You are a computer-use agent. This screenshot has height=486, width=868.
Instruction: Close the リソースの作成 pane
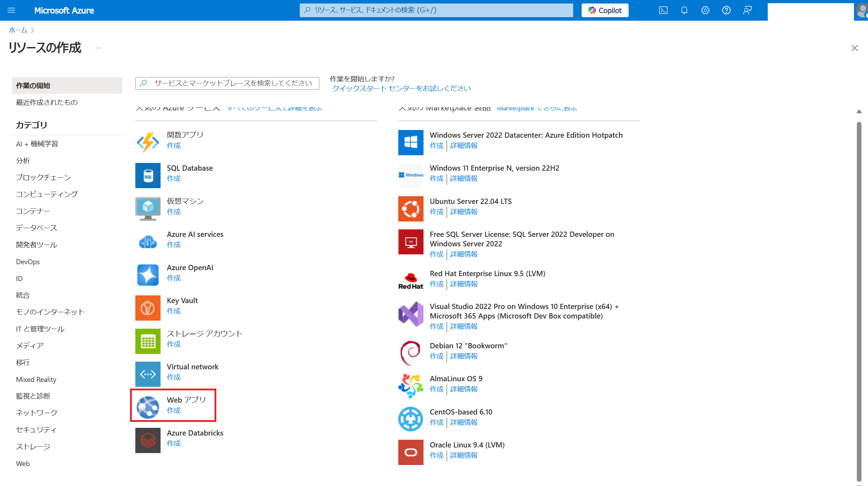pyautogui.click(x=855, y=48)
